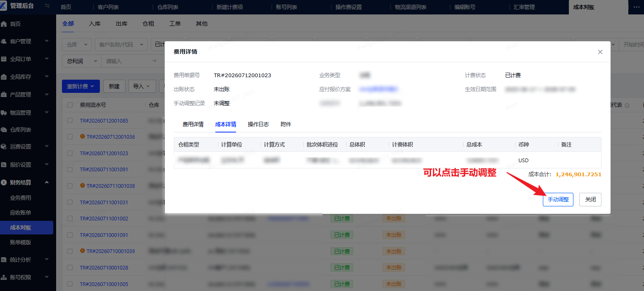
Task: Check the box for TR#20260711001002
Action: (70, 218)
